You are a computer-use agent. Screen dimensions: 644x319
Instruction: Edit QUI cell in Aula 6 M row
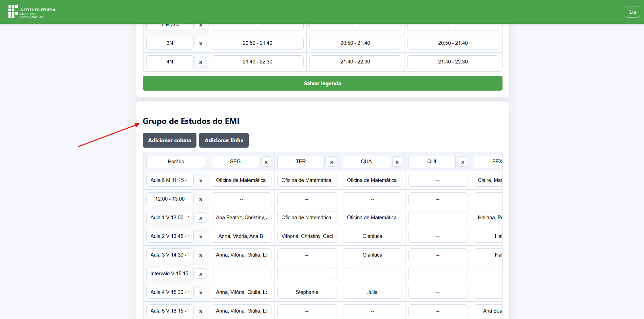click(438, 180)
